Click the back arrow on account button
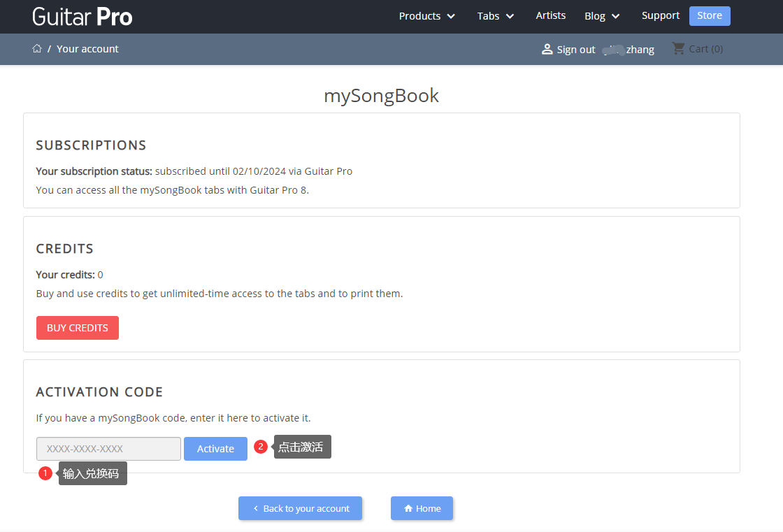The height and width of the screenshot is (532, 783). click(x=256, y=508)
